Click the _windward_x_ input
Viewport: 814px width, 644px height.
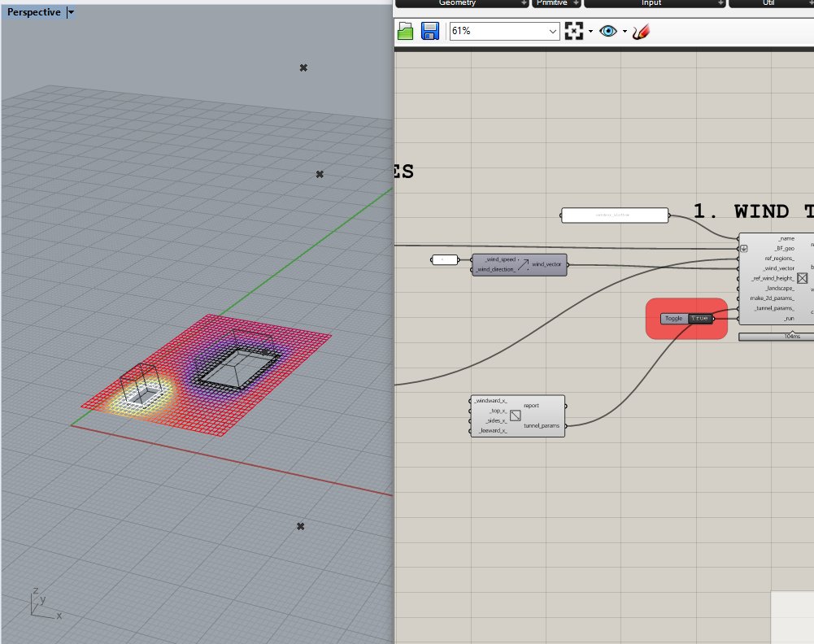click(490, 401)
